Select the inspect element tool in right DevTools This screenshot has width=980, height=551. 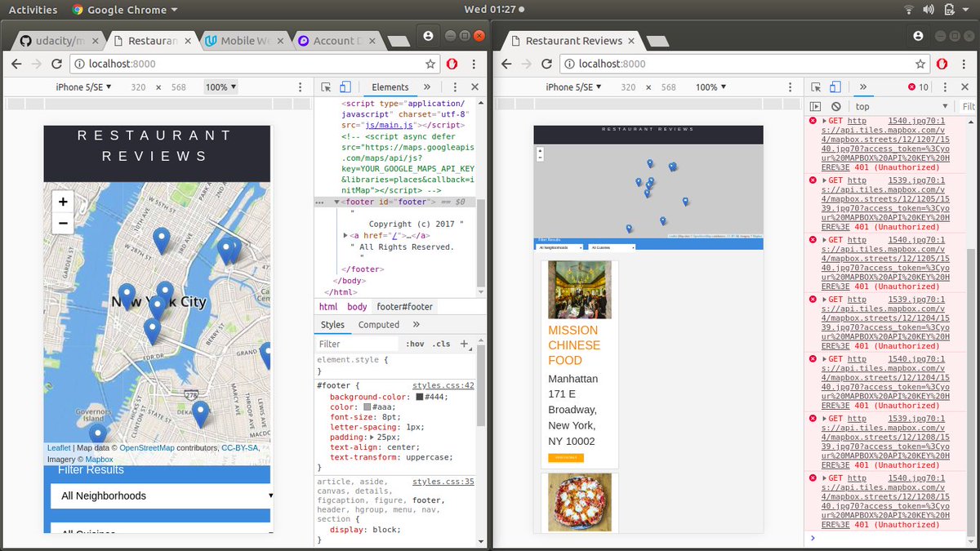pos(816,87)
